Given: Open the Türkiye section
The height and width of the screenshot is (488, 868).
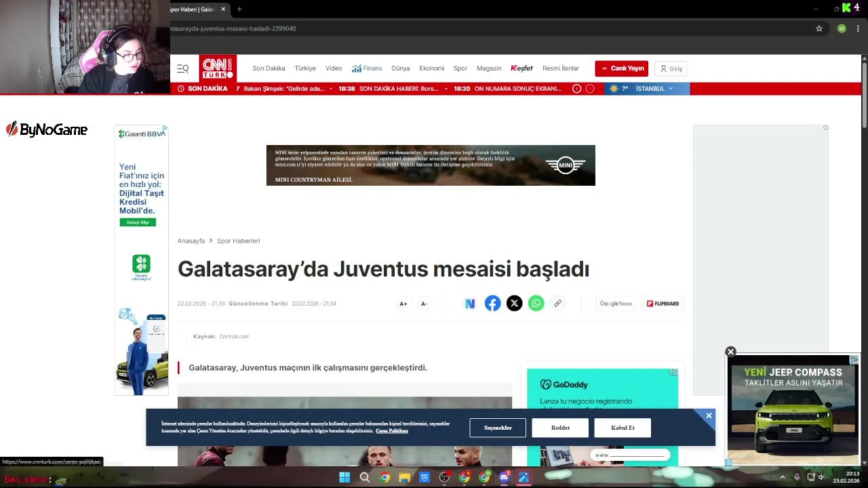Looking at the screenshot, I should [305, 68].
